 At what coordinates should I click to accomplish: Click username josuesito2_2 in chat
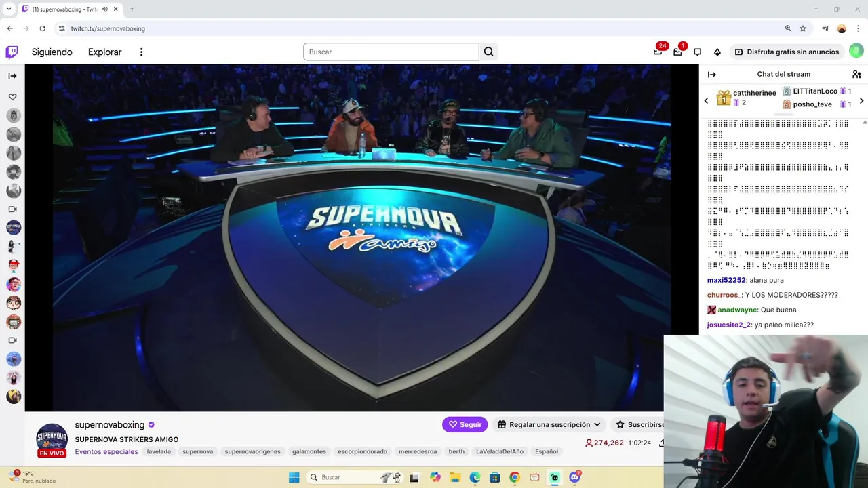pyautogui.click(x=728, y=325)
